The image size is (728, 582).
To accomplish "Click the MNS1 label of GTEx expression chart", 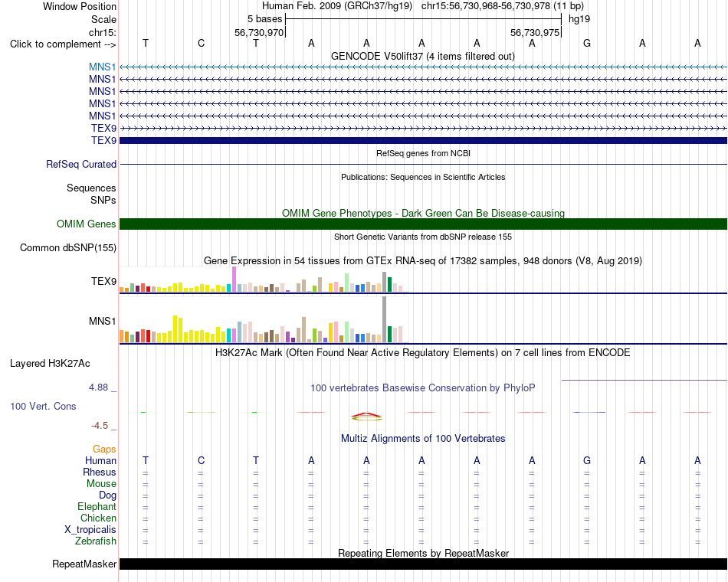I will [102, 321].
